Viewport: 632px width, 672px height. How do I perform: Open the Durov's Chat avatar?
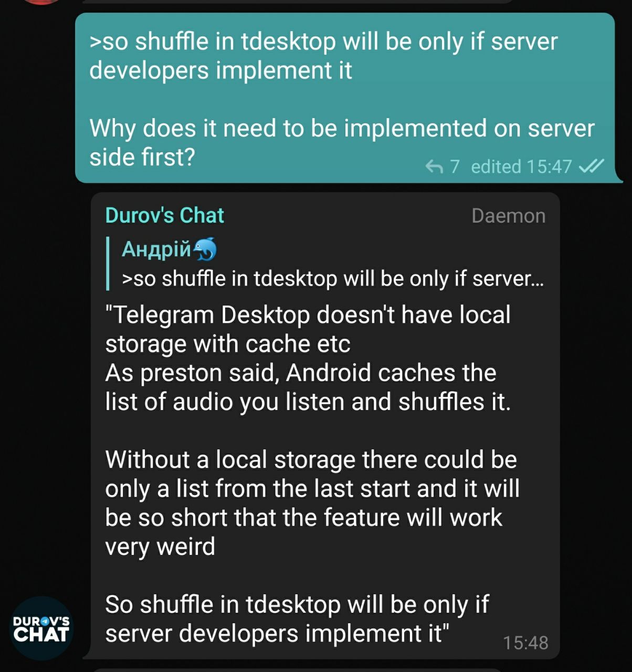coord(41,628)
